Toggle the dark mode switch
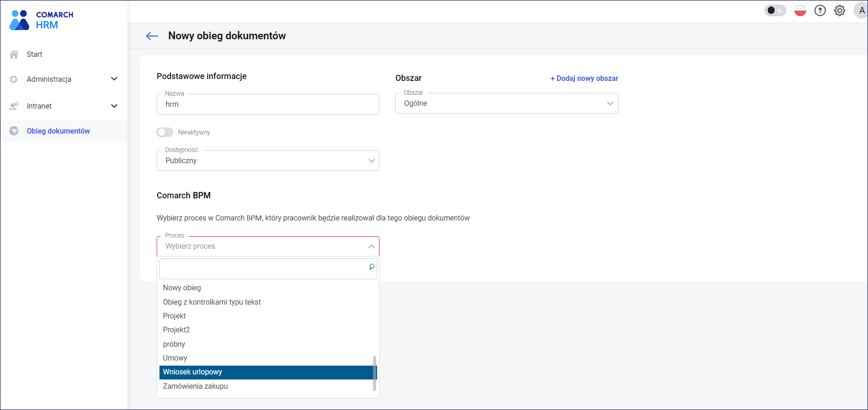Viewport: 868px width, 410px height. point(775,11)
